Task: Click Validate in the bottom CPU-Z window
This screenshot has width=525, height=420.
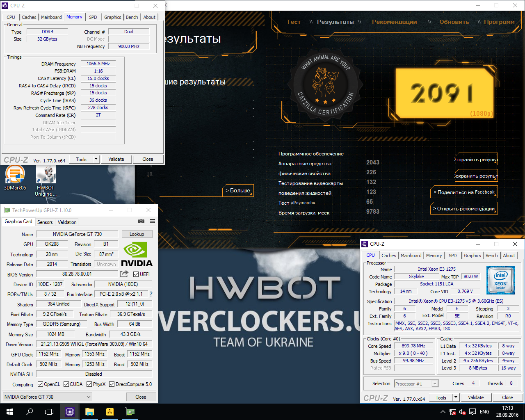Action: (476, 397)
